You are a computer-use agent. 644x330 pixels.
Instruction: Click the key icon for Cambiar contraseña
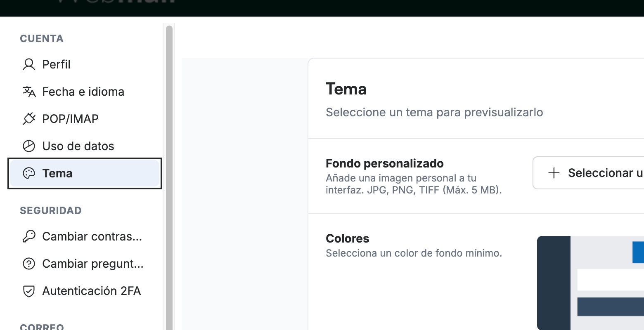click(x=29, y=236)
